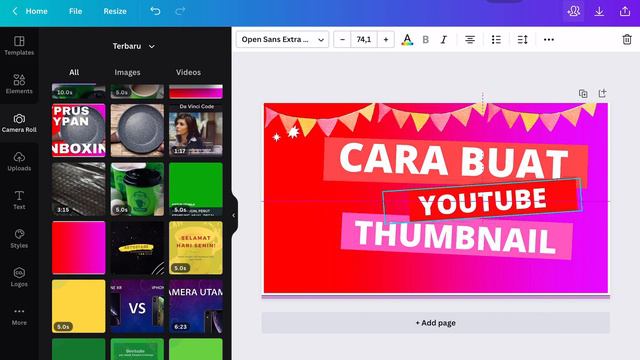Open the text color picker

click(407, 40)
